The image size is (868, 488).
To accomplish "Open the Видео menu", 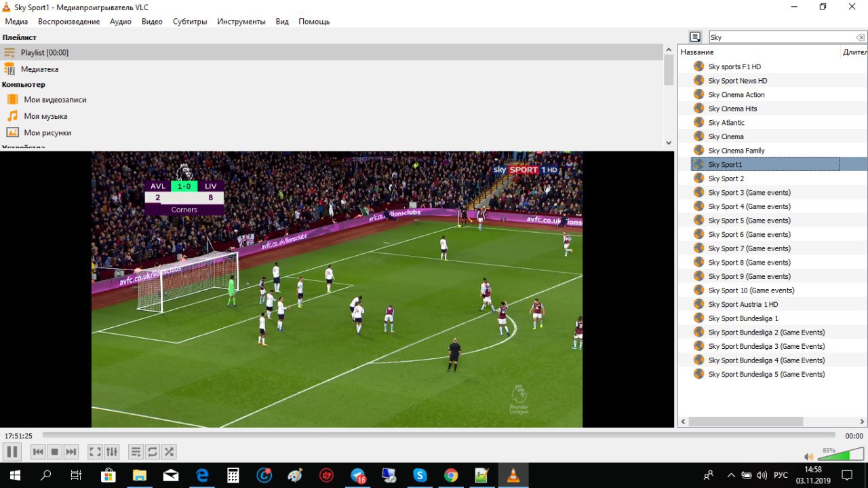I will tap(152, 21).
